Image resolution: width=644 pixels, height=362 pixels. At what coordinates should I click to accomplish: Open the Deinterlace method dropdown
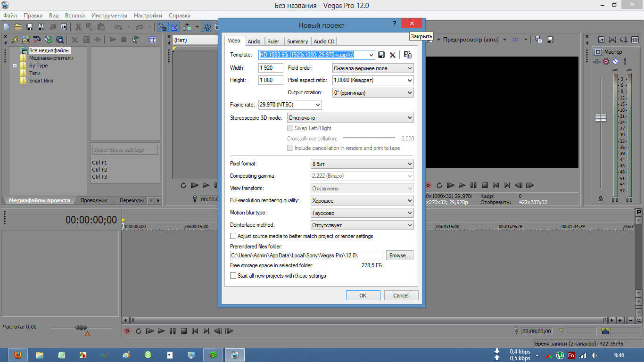tap(410, 225)
